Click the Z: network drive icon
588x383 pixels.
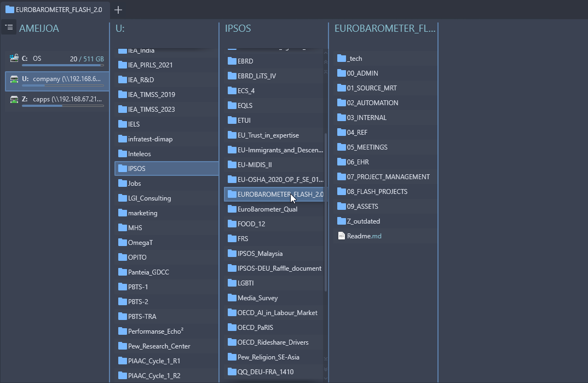pyautogui.click(x=14, y=99)
